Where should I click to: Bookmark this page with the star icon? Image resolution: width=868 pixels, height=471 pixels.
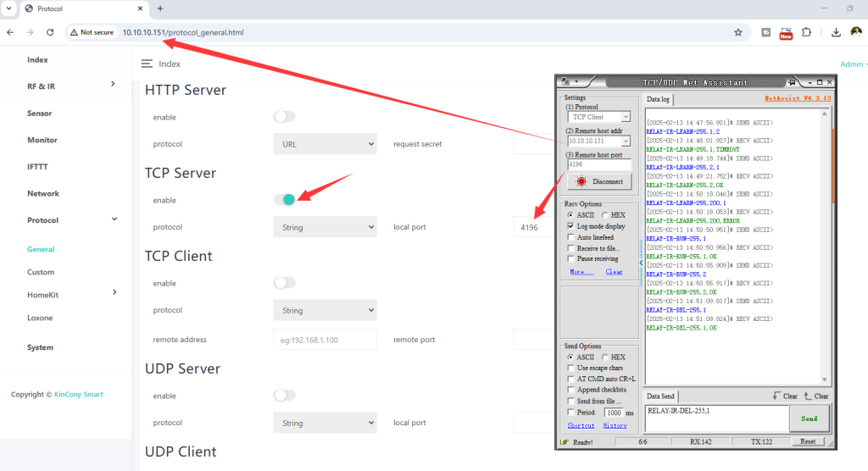738,32
